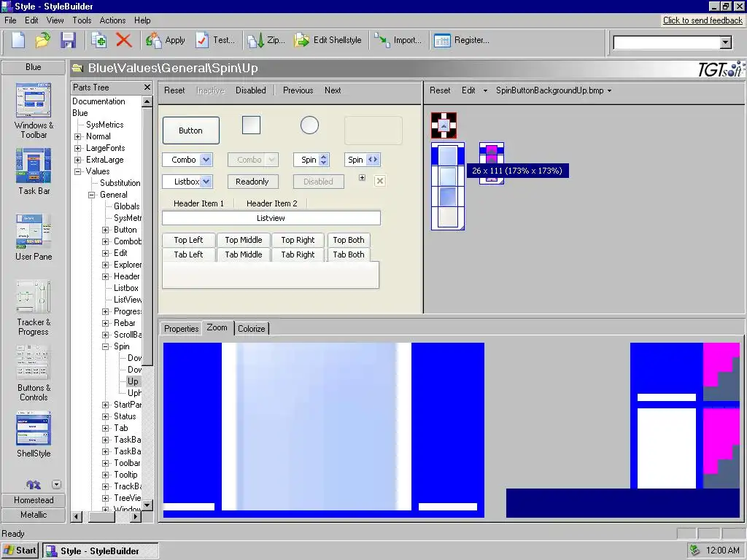
Task: Expand the ExtraLarge tree node
Action: 77,160
